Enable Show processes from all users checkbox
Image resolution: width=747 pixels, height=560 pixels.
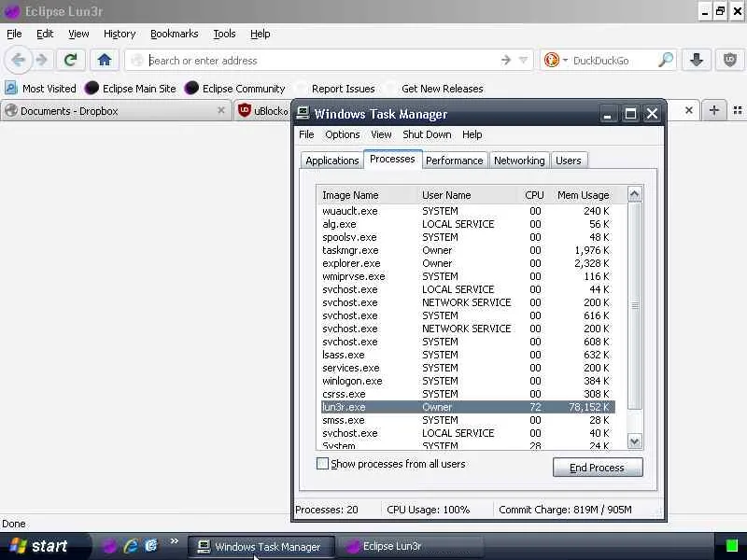pyautogui.click(x=322, y=463)
